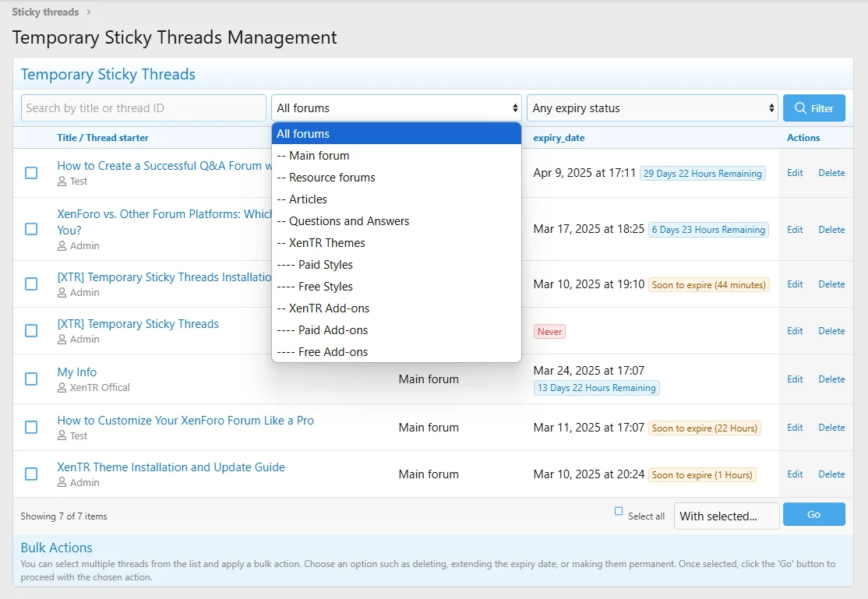This screenshot has height=599, width=868.
Task: Toggle the Select all checkbox
Action: click(619, 512)
